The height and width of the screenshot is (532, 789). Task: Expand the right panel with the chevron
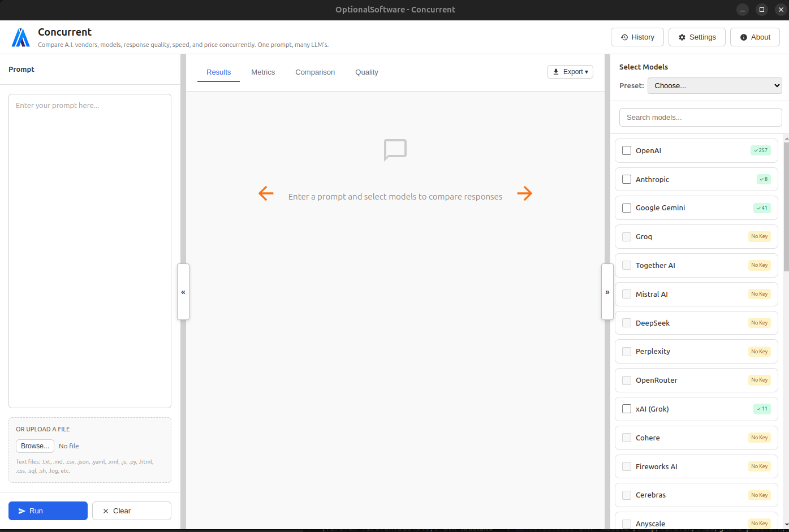click(607, 292)
